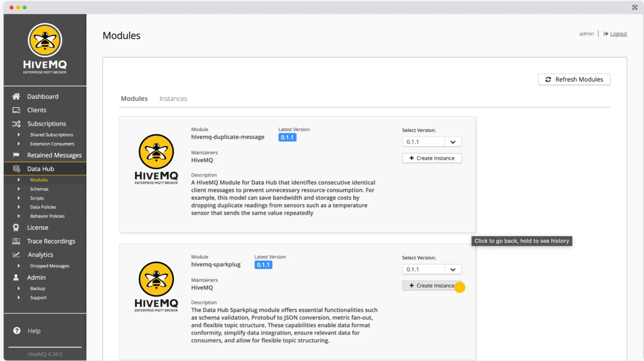Click the HiveMQ 4.34.0 version text
Screen dimensions: 644x361
pos(45,354)
